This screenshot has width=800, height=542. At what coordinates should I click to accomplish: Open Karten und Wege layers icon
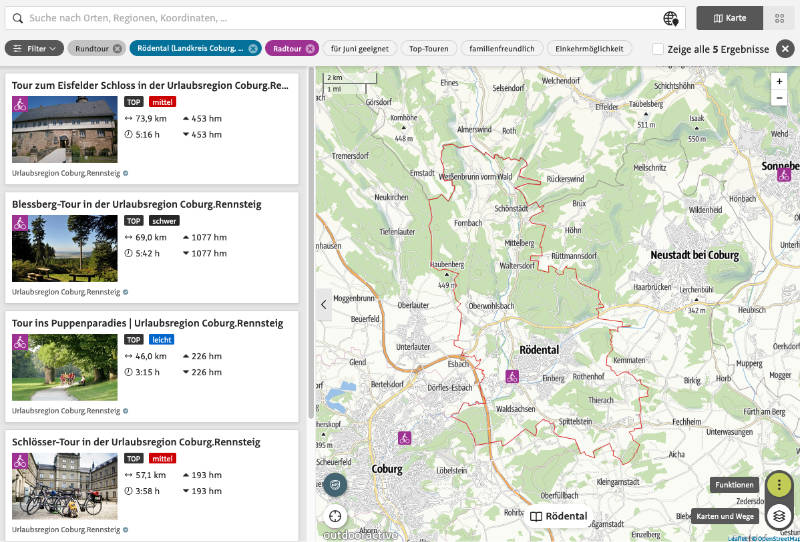point(779,516)
